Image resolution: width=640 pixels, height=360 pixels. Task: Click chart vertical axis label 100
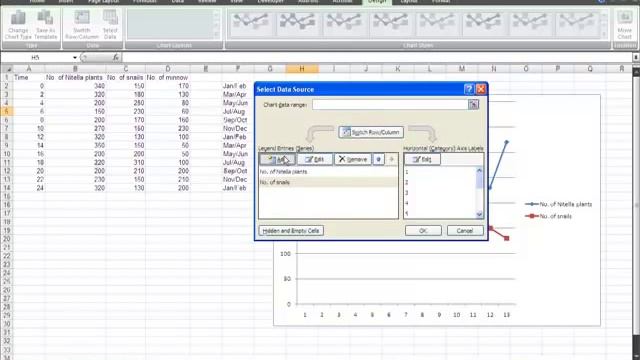pos(285,254)
